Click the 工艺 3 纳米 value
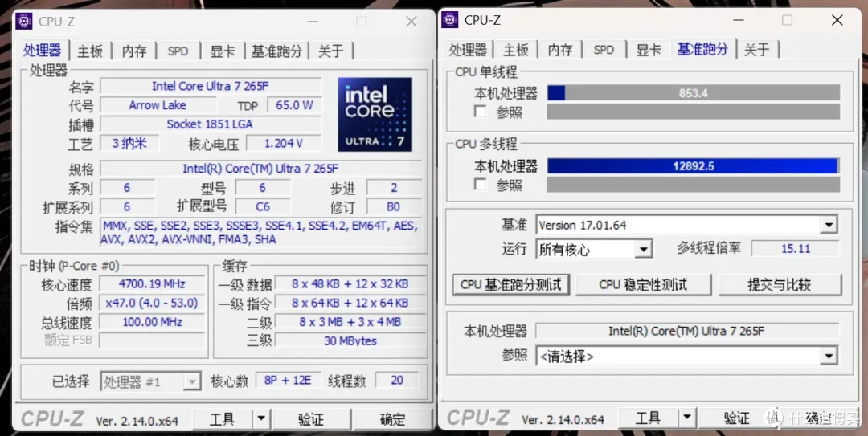 click(x=129, y=143)
